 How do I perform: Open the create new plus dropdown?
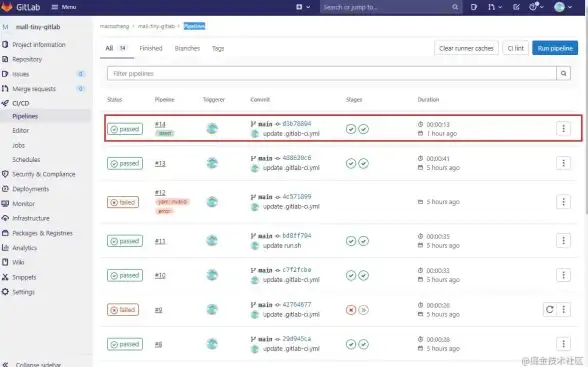pos(303,7)
